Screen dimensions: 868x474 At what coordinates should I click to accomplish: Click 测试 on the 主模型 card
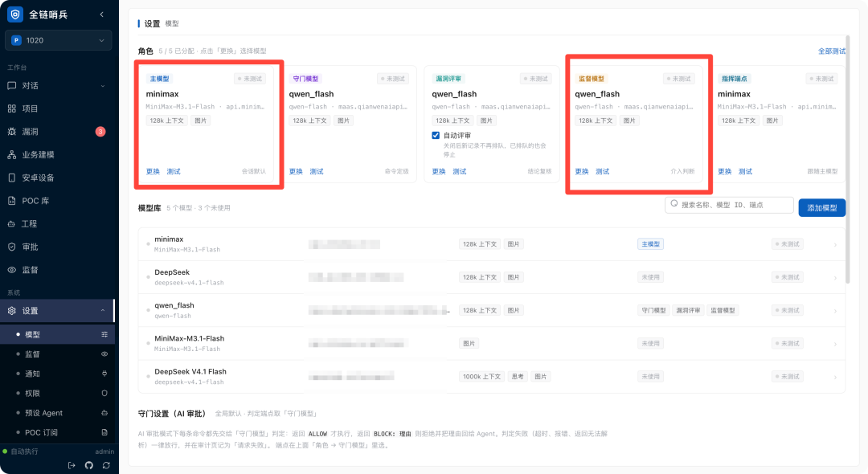174,171
